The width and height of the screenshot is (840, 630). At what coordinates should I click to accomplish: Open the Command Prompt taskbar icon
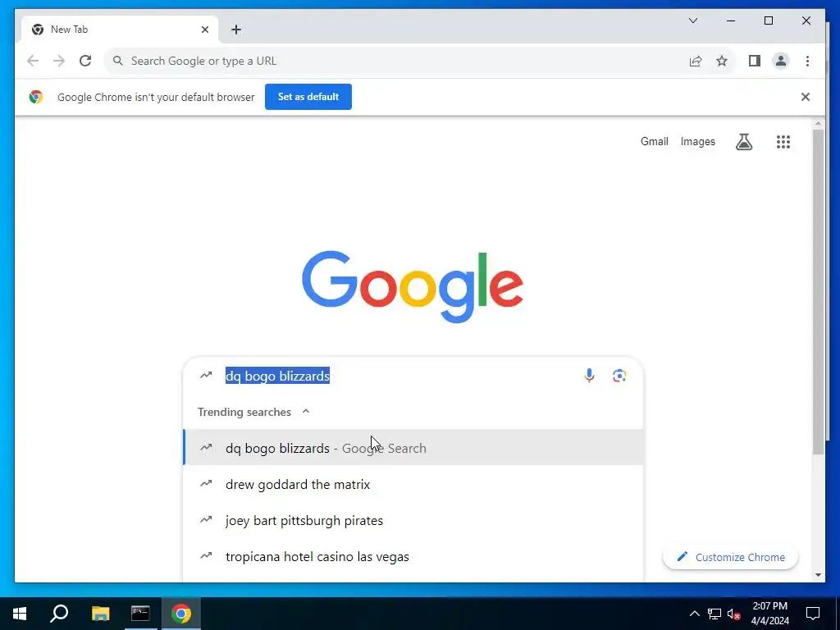click(x=140, y=614)
